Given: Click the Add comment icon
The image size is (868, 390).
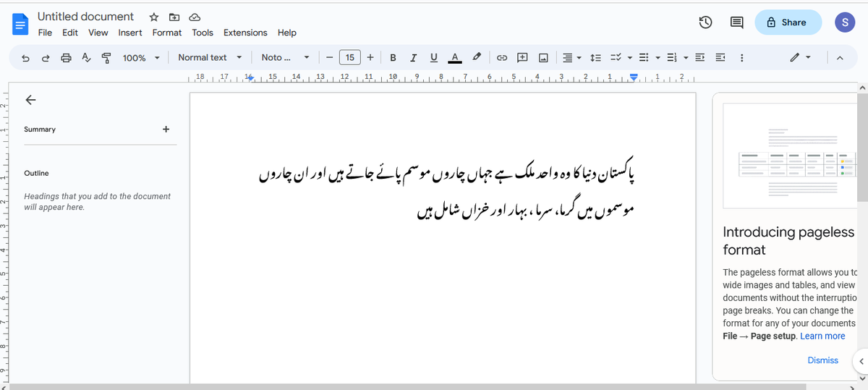Looking at the screenshot, I should (522, 58).
